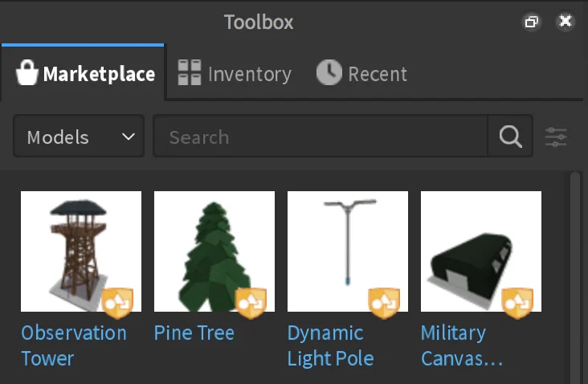Open the Dynamic Light Pole link
Viewport: 588px width, 384px height.
330,345
